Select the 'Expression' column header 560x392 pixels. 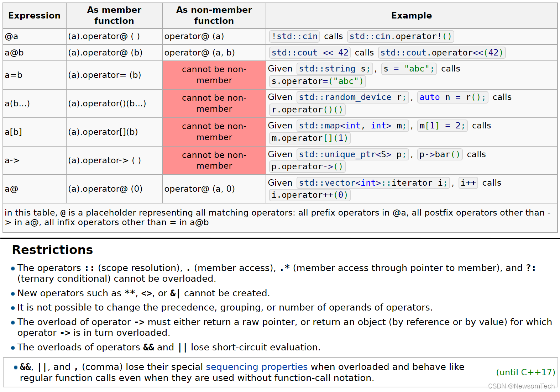coord(35,16)
